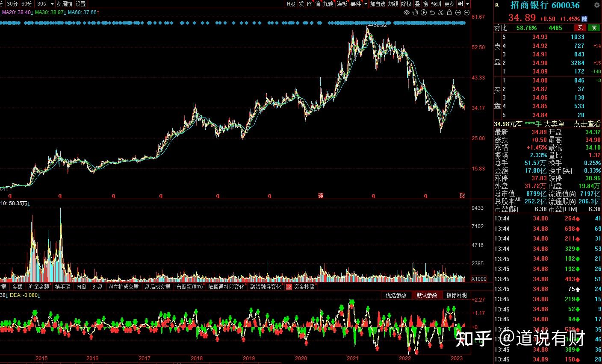This screenshot has height=364, width=602.
Task: Select the 资金抄底 tab
Action: (x=304, y=287)
